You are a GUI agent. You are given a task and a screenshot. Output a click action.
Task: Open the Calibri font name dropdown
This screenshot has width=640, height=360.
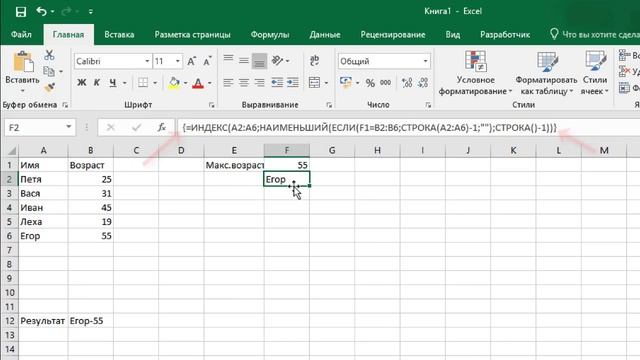(x=147, y=61)
